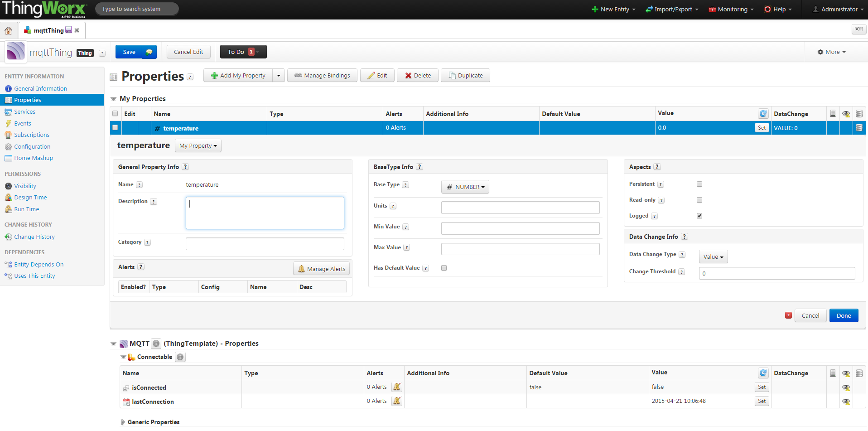Open Base Type NUMBER dropdown
This screenshot has height=431, width=868.
[465, 187]
